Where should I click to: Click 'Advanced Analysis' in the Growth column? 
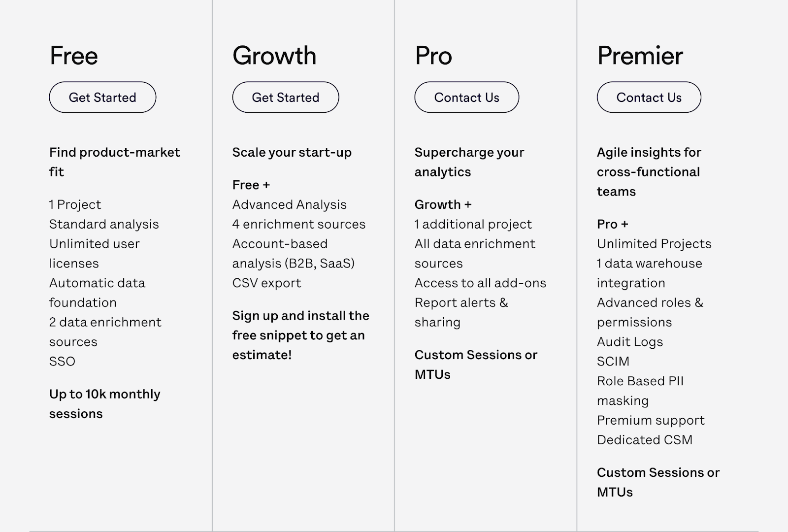tap(289, 204)
